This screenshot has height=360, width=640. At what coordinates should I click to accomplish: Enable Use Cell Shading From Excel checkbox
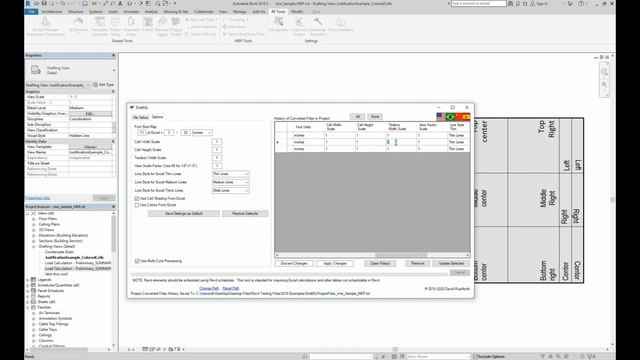[x=137, y=198]
